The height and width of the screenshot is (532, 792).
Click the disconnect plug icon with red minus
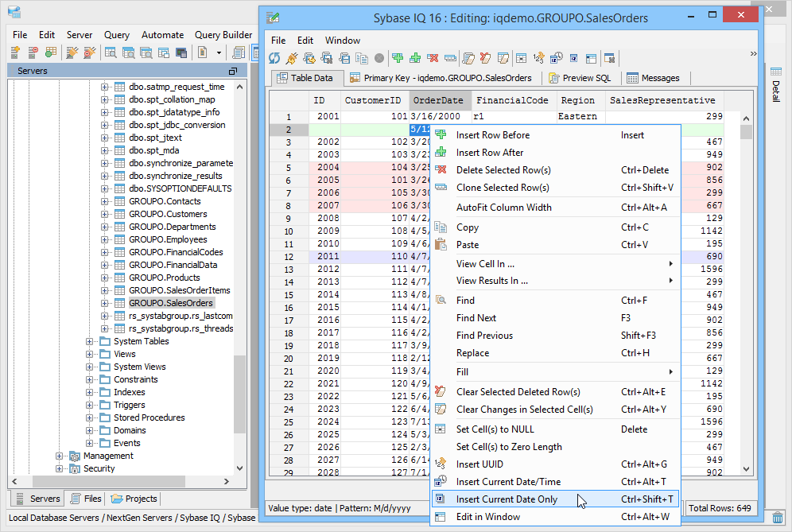coord(89,52)
